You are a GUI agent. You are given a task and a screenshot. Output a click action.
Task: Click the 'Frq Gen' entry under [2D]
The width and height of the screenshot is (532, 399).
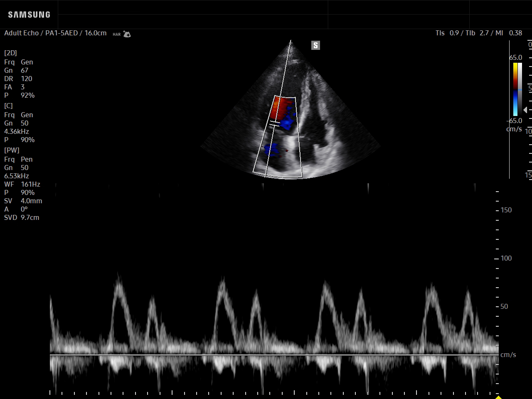[19, 62]
